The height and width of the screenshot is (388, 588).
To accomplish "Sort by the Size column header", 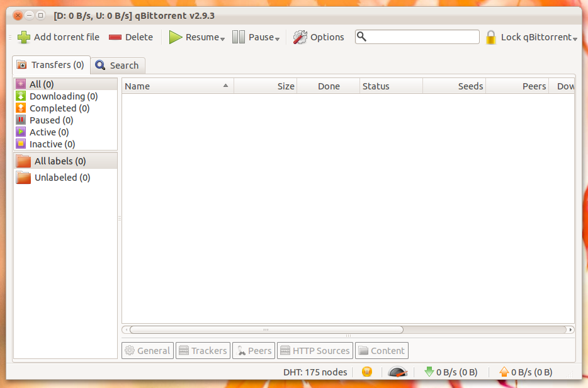I will point(265,86).
